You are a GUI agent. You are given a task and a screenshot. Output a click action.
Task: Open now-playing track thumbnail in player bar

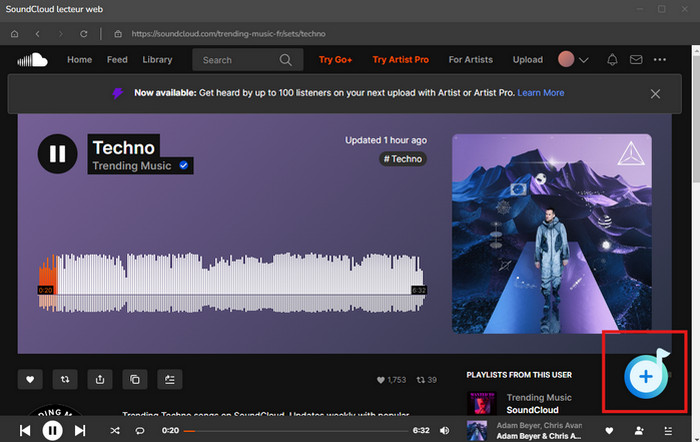(x=477, y=430)
